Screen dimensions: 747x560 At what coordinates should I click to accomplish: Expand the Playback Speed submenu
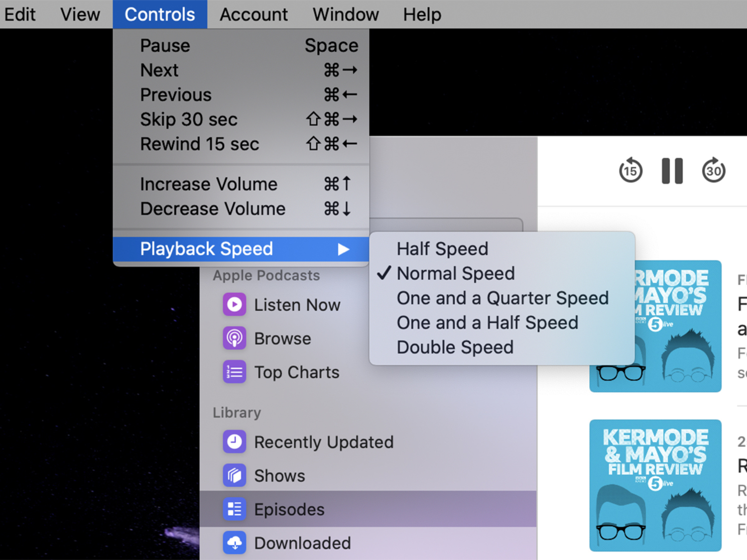tap(207, 249)
